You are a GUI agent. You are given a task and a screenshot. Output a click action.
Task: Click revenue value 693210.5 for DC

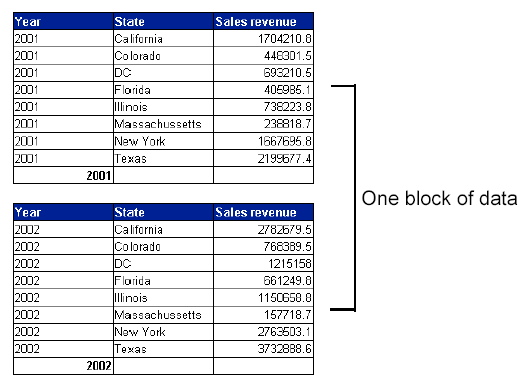coord(264,73)
